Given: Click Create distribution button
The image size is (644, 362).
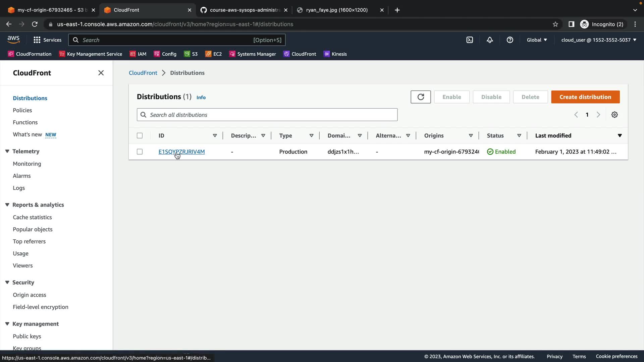Looking at the screenshot, I should point(585,97).
